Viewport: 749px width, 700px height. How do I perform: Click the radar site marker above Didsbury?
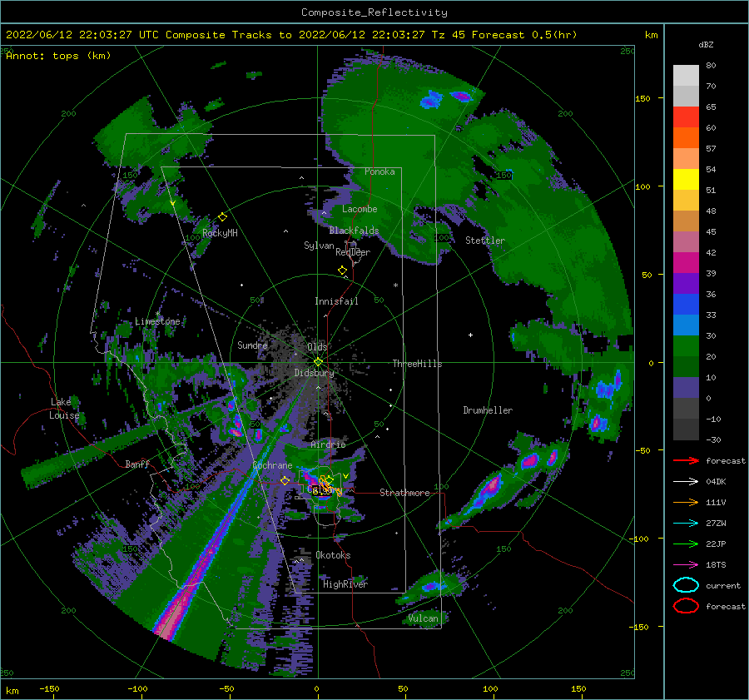[x=318, y=362]
